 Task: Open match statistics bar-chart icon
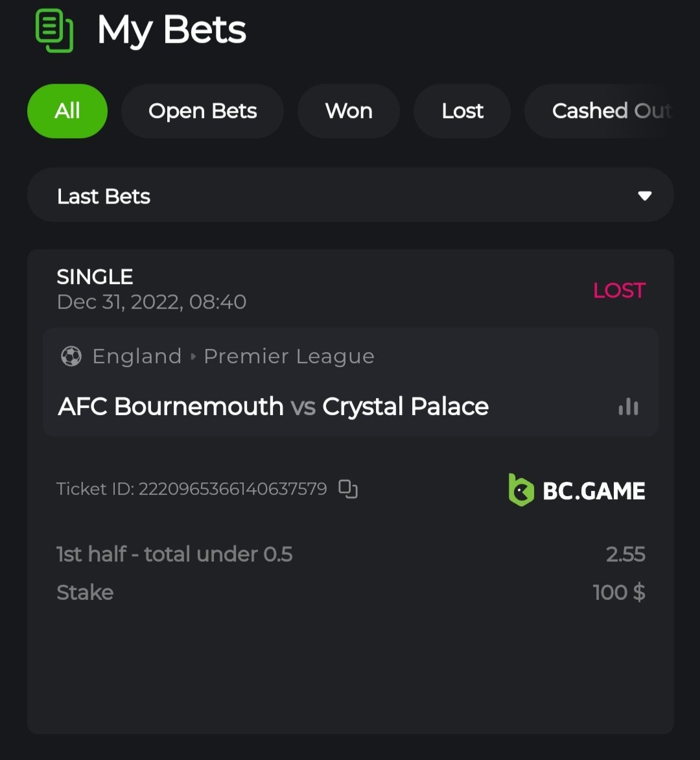[628, 407]
